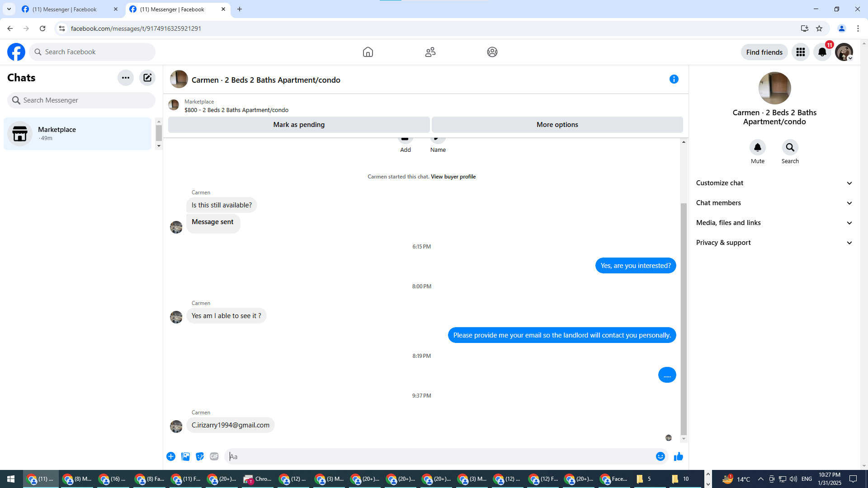The height and width of the screenshot is (488, 868).
Task: Close the first Messenger tab
Action: point(116,9)
